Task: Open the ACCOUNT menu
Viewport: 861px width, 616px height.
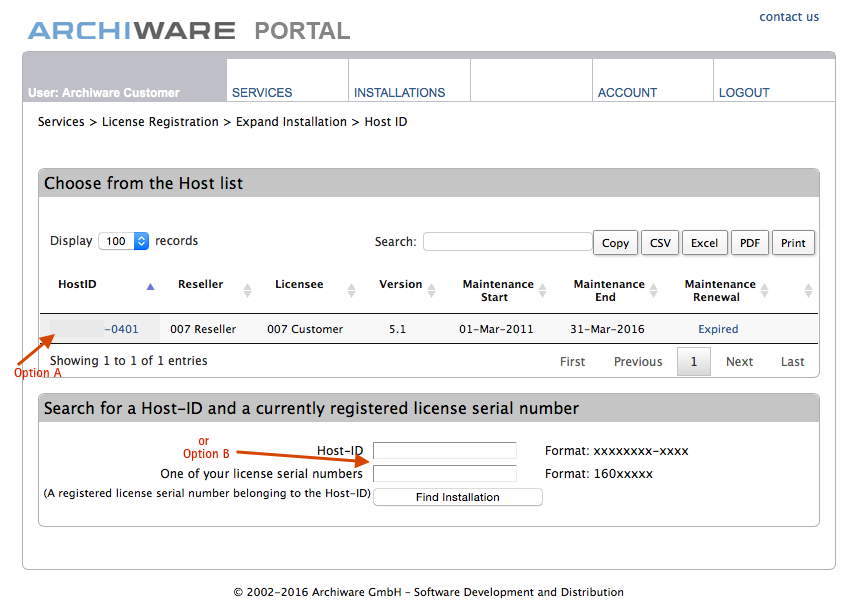Action: [627, 92]
